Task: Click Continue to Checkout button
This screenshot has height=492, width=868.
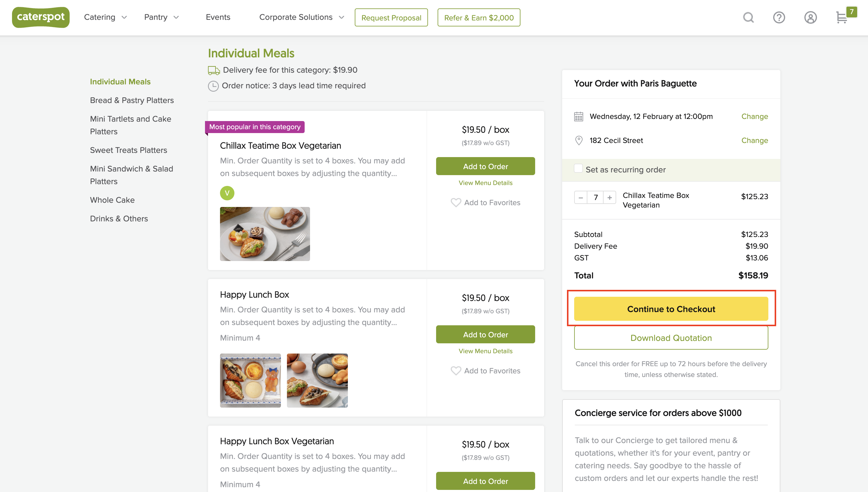Action: (x=671, y=309)
